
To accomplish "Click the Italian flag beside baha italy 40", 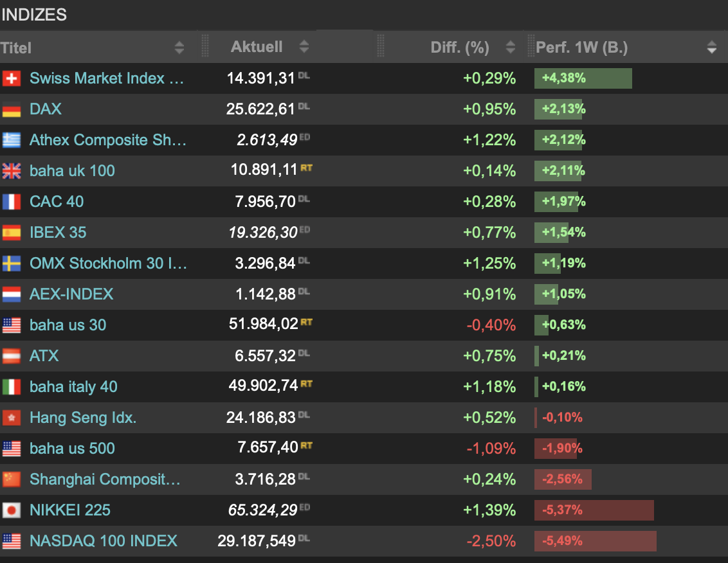I will coord(12,387).
